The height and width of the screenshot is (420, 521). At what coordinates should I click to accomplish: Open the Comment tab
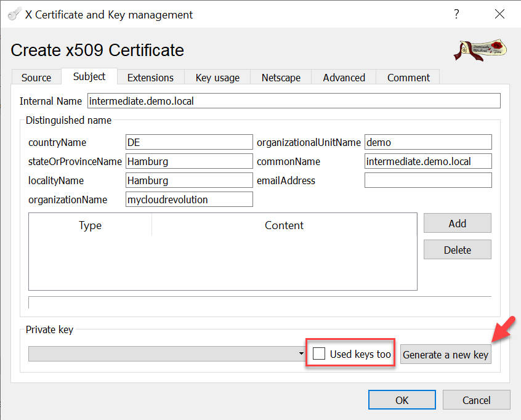click(408, 78)
